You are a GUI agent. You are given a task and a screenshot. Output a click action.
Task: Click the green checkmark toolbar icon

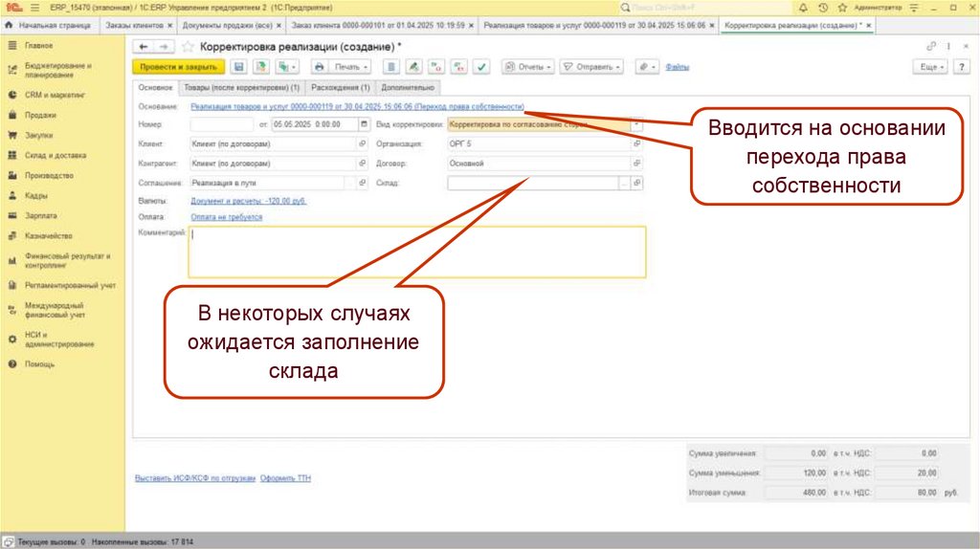click(x=481, y=67)
